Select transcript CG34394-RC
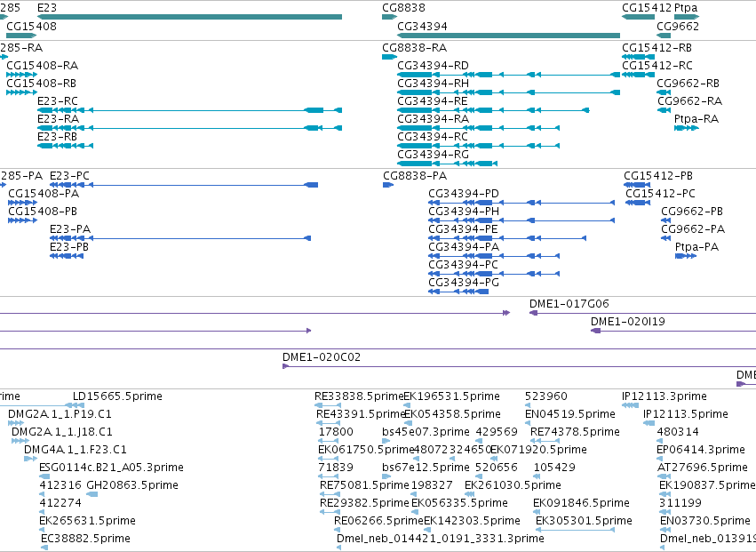 pos(478,146)
